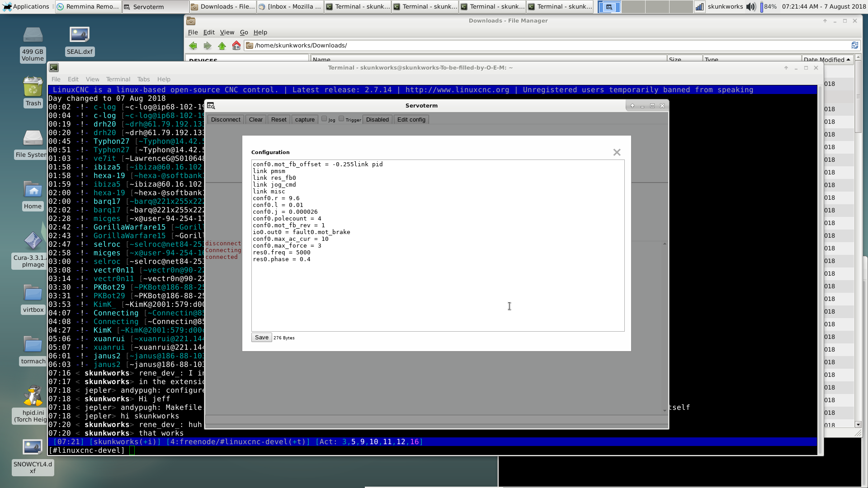Select the first workspace in the switcher
868x488 pixels.
coord(609,6)
